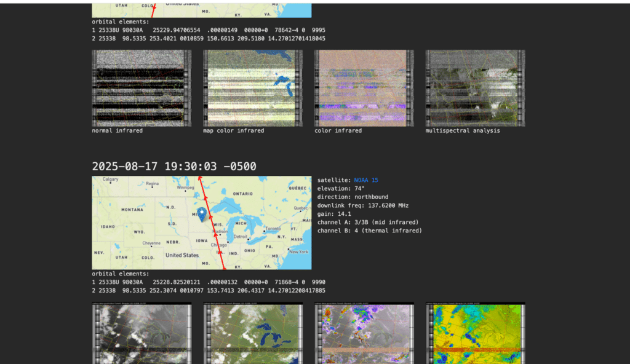
Task: Click 'downlink freq: 137.6200 MHz' text
Action: point(363,205)
